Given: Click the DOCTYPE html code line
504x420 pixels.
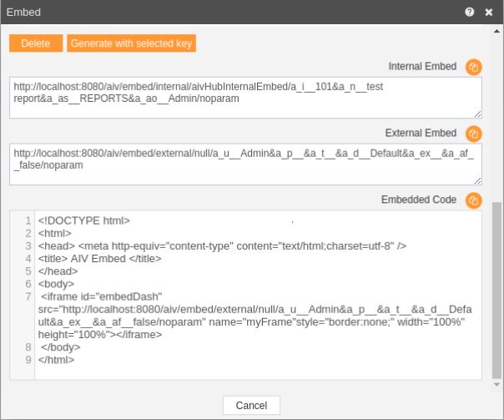Looking at the screenshot, I should coord(84,220).
